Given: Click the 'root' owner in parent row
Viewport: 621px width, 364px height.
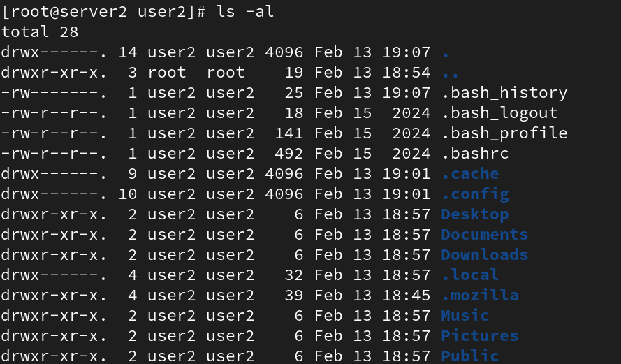Looking at the screenshot, I should point(167,73).
